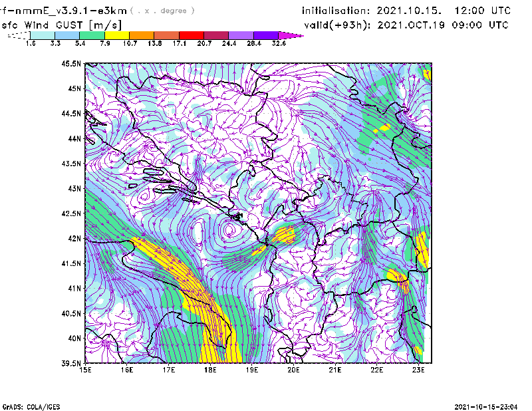The image size is (532, 411).
Task: Select the timestamp '2021-10-15-23:04'
Action: 486,407
